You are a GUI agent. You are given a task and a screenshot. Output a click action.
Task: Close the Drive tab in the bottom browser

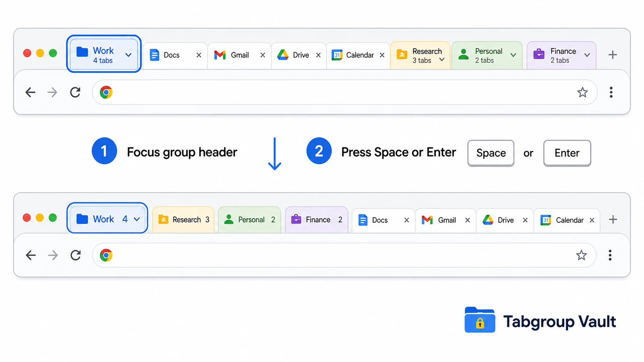(525, 220)
